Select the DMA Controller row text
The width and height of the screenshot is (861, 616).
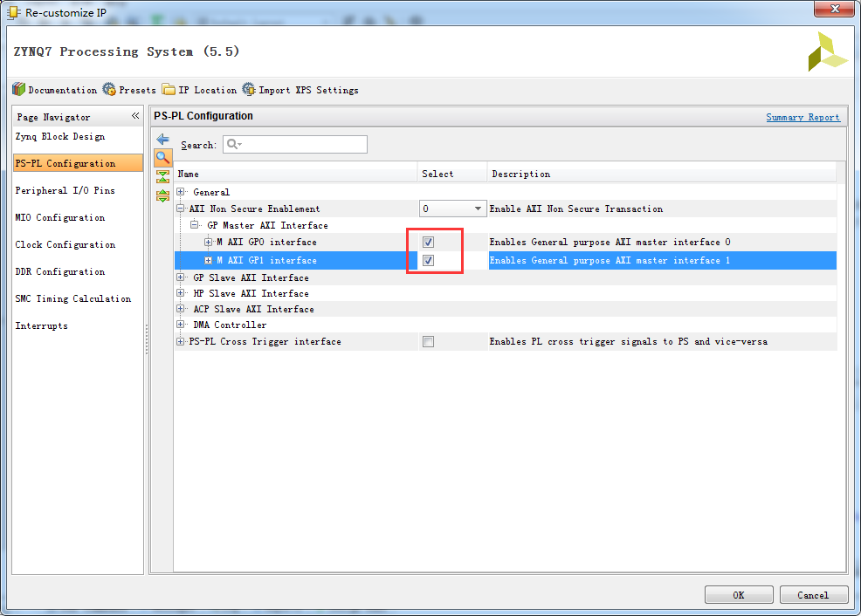click(230, 325)
